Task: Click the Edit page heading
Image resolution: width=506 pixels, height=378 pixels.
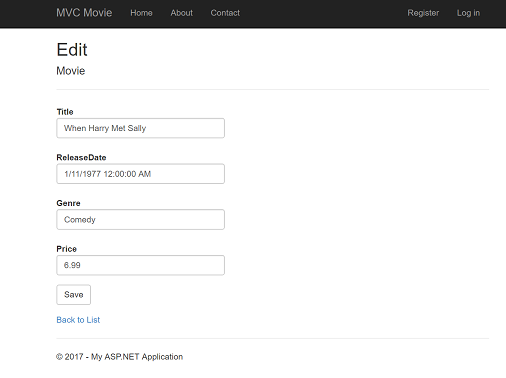Action: (x=72, y=50)
